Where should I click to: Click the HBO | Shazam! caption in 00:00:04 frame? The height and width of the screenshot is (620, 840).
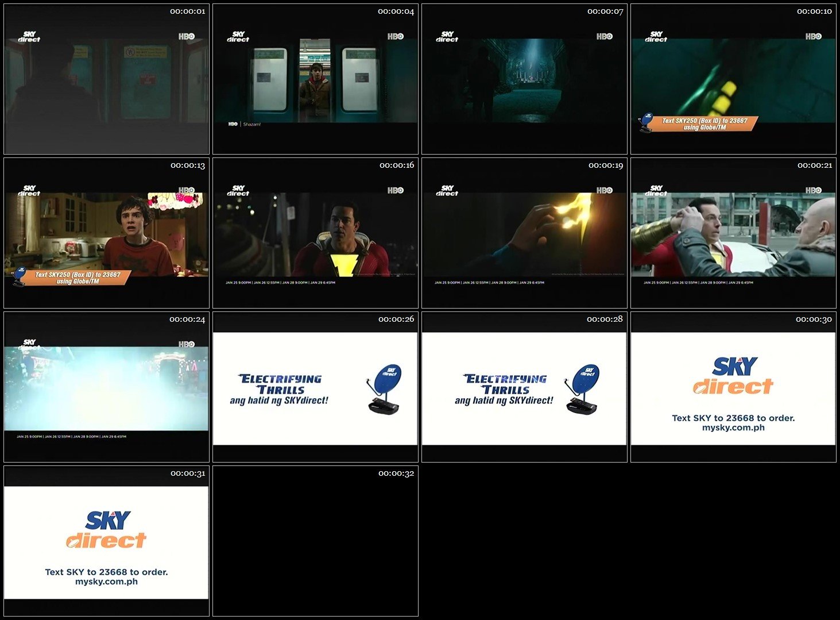[244, 124]
